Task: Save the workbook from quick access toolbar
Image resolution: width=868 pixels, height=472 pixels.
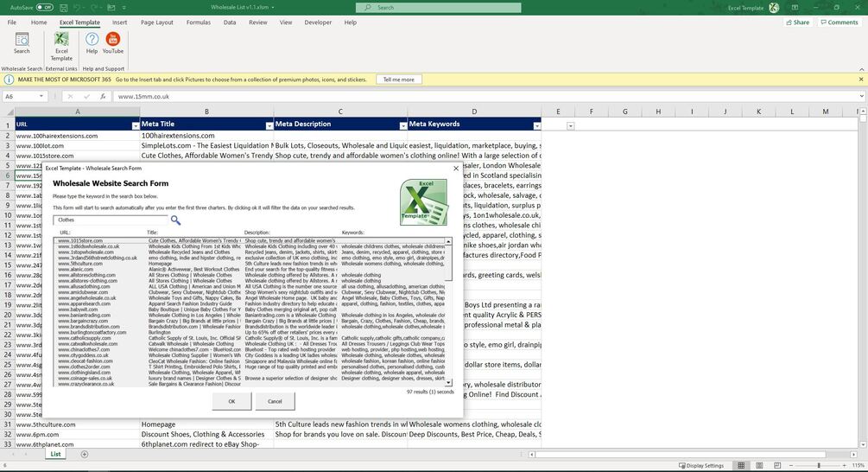Action: tap(64, 8)
